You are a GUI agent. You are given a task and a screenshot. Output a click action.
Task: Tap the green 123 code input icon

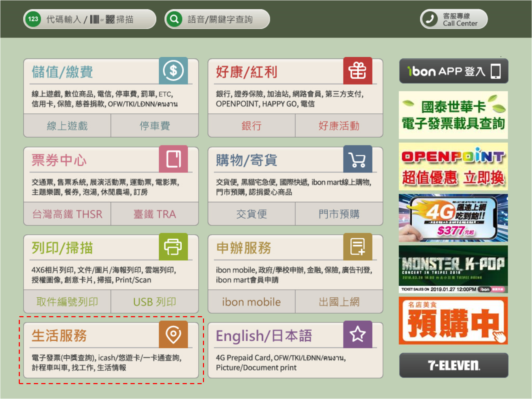[x=33, y=19]
